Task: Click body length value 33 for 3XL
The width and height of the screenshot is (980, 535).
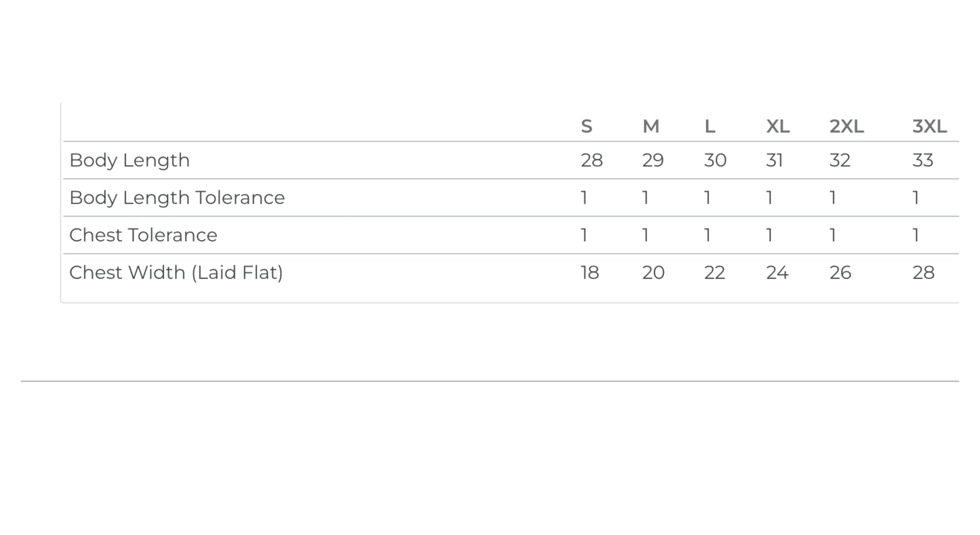Action: 923,160
